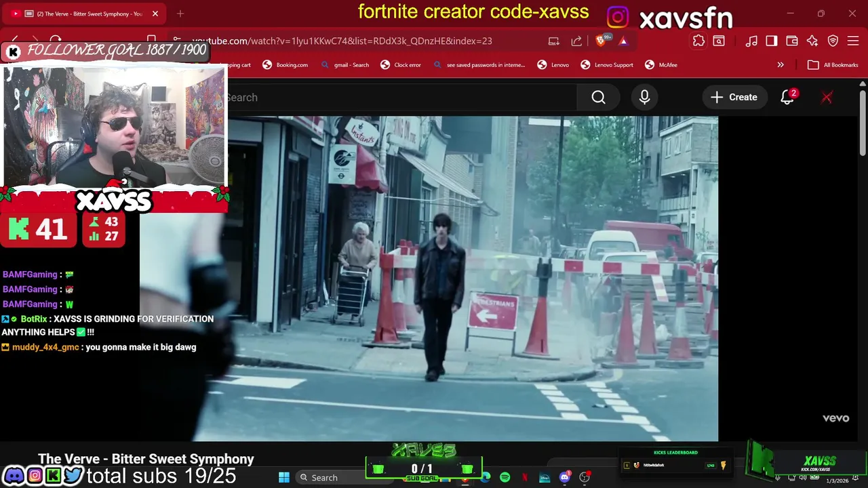Screen dimensions: 868x488
Task: Open Microsoft Edge from the taskbar
Action: pyautogui.click(x=486, y=477)
